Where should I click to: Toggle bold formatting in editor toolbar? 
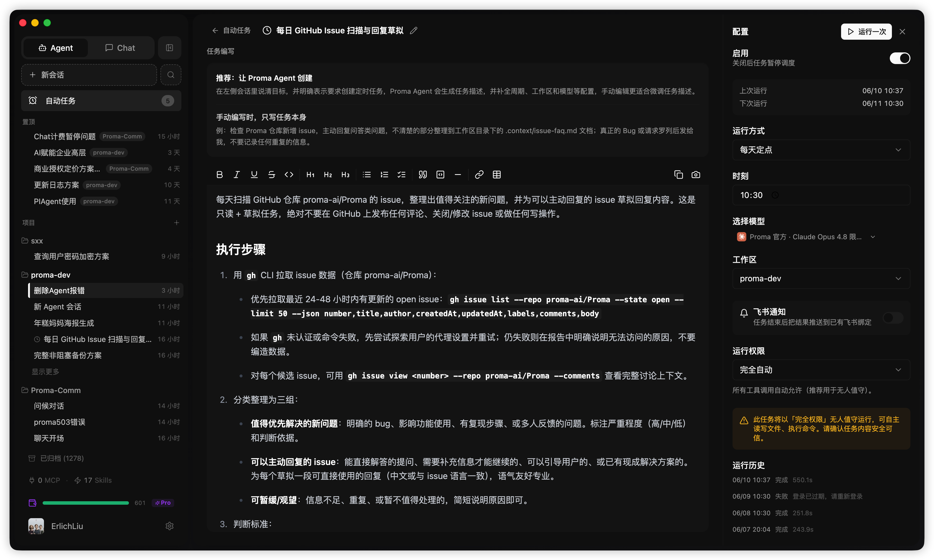click(x=220, y=175)
